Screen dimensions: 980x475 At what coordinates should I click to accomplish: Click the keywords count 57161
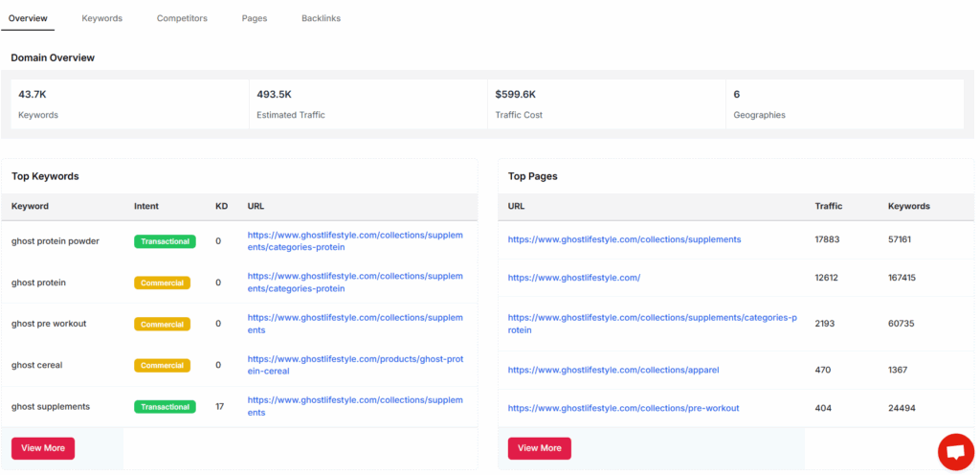tap(901, 239)
